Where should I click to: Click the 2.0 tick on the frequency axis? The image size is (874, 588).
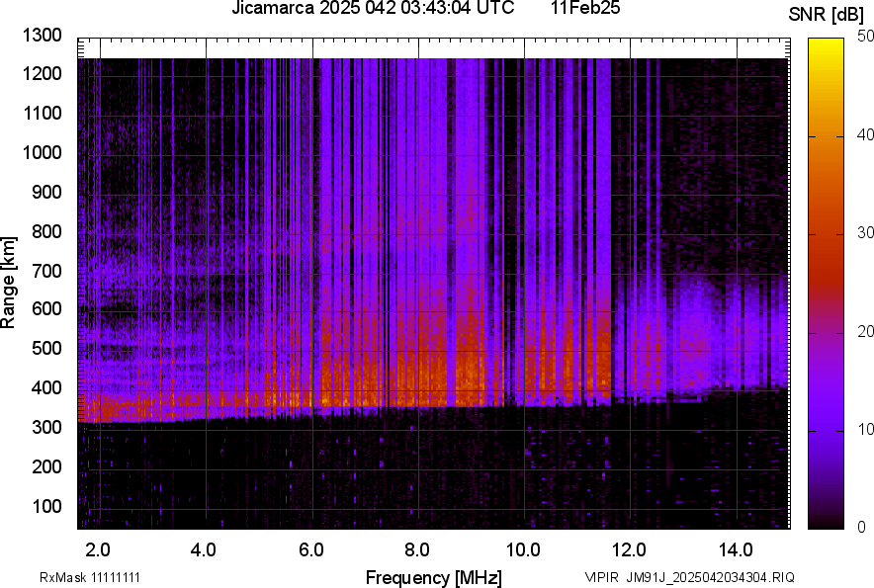click(x=97, y=549)
